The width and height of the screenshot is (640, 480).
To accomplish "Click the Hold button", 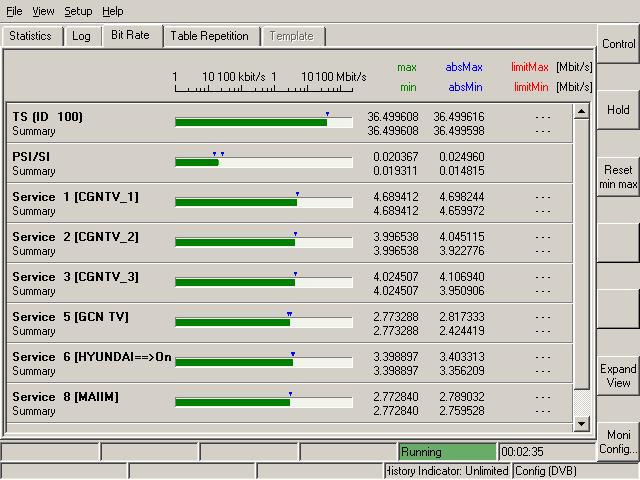I will 618,110.
